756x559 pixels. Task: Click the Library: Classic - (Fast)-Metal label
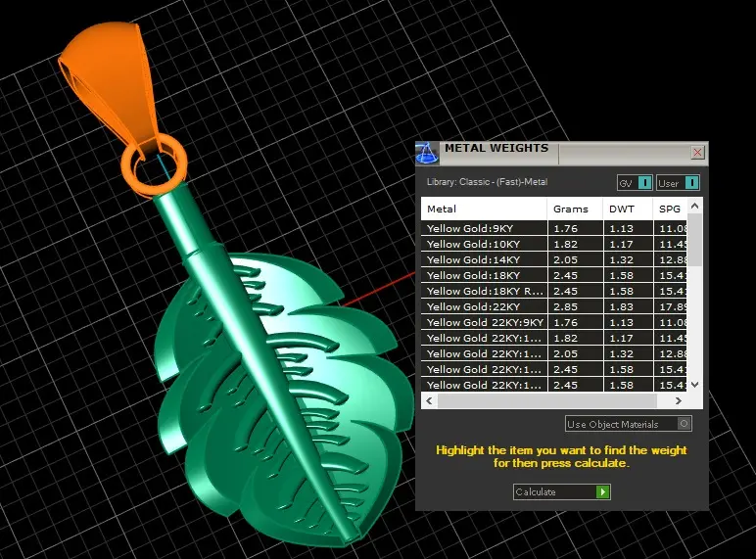tap(487, 182)
